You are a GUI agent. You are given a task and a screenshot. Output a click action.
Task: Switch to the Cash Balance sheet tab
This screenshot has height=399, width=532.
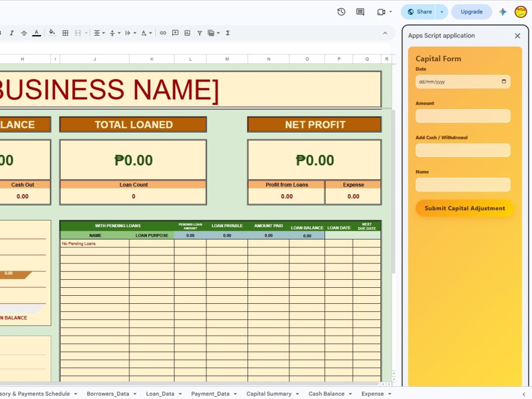click(x=327, y=394)
